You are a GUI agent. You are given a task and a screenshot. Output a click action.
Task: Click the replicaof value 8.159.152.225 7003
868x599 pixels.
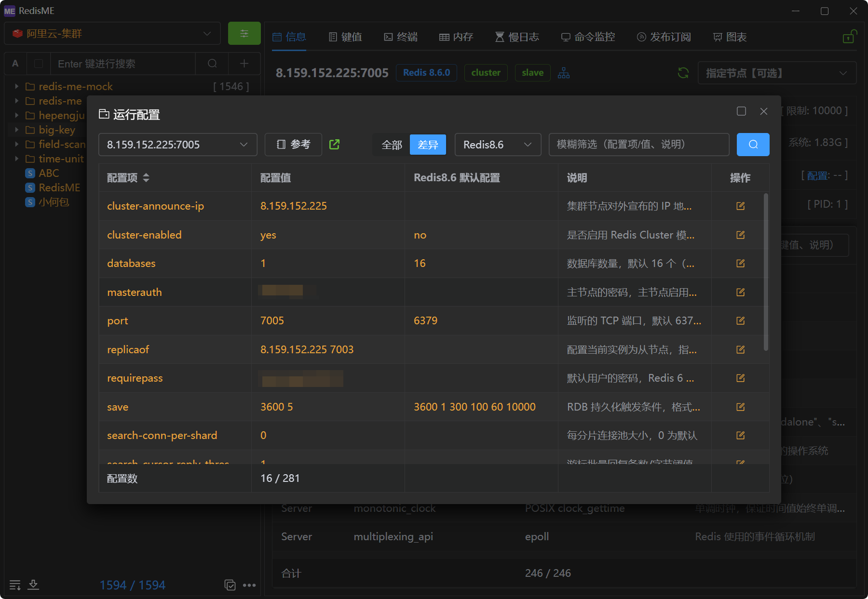pos(307,349)
